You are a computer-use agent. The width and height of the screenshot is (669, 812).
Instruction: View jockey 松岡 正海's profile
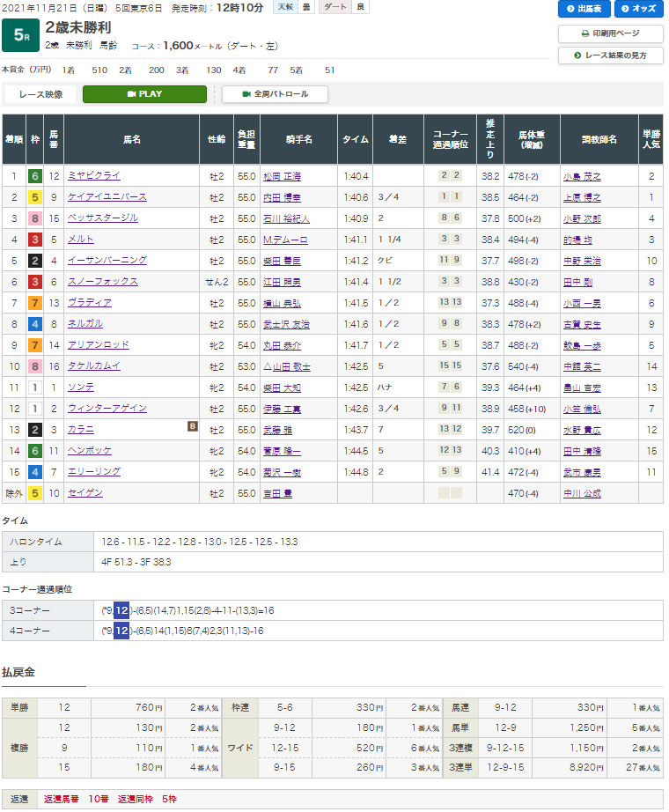click(x=282, y=176)
